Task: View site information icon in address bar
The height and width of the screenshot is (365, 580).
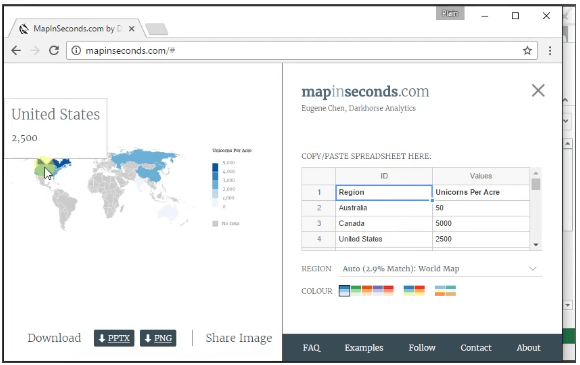Action: (76, 50)
